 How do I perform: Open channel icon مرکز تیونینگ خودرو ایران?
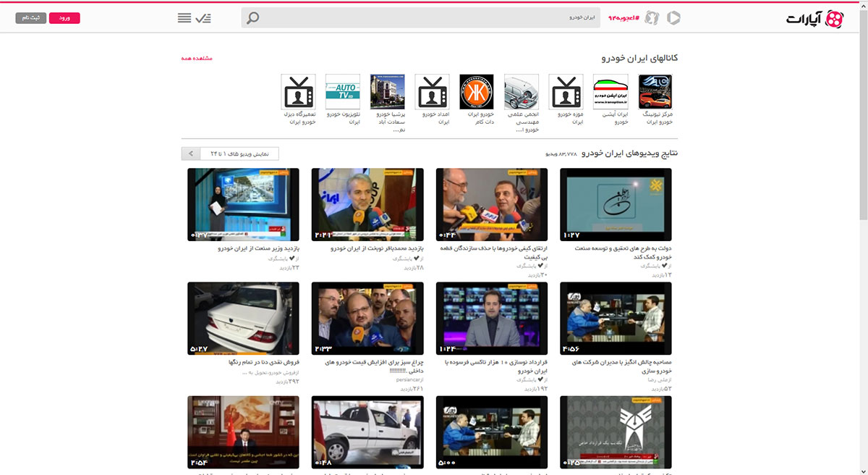click(655, 92)
